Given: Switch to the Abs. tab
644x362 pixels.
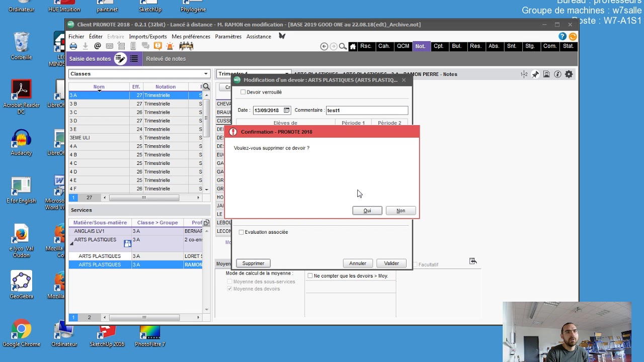Looking at the screenshot, I should (494, 46).
